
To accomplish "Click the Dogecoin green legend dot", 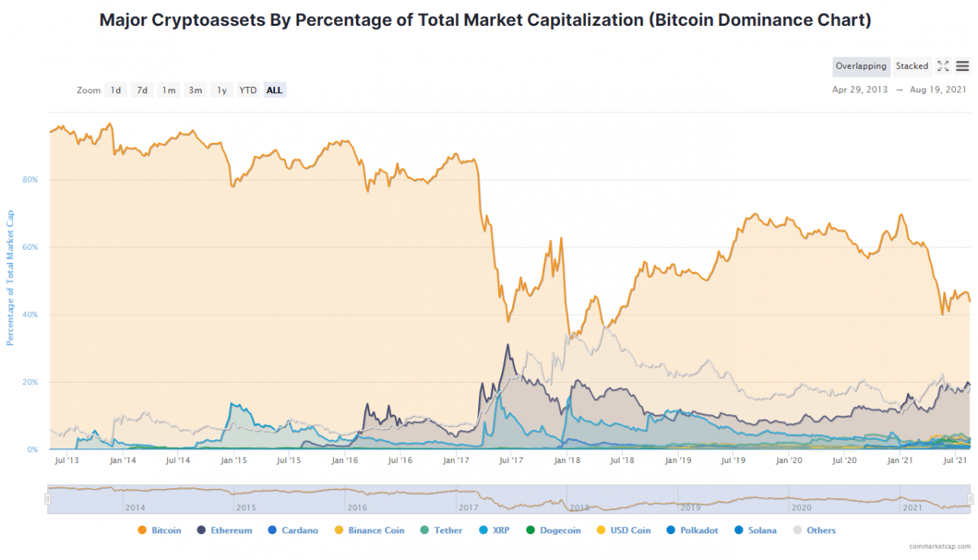I will tap(530, 530).
